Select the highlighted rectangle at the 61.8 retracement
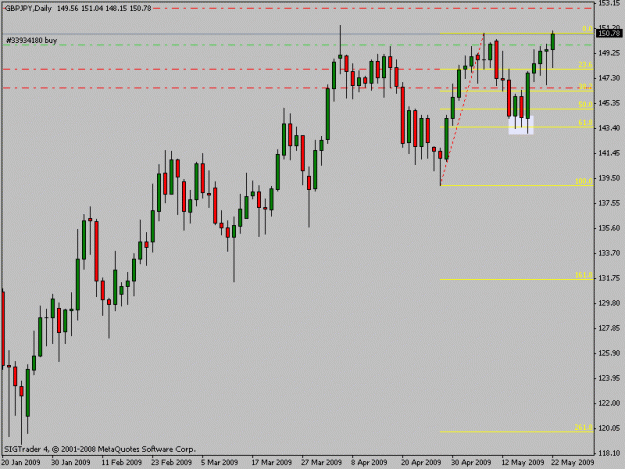Screen dimensions: 625x469 [521, 125]
